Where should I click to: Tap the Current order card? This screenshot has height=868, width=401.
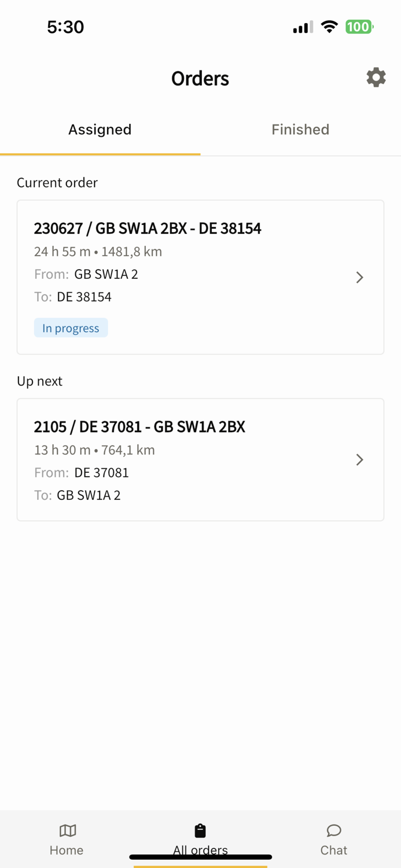click(x=200, y=277)
